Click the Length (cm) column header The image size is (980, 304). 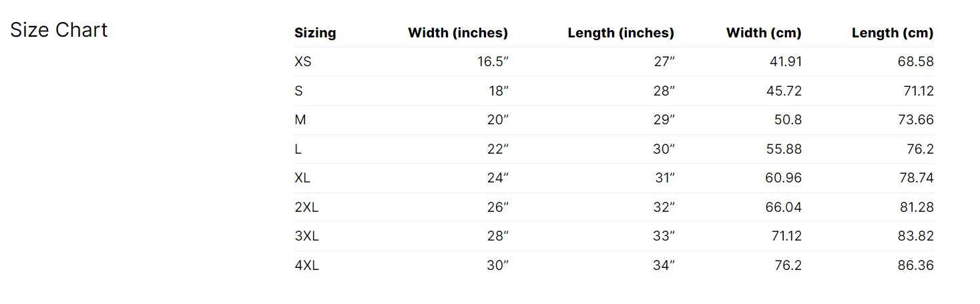893,33
